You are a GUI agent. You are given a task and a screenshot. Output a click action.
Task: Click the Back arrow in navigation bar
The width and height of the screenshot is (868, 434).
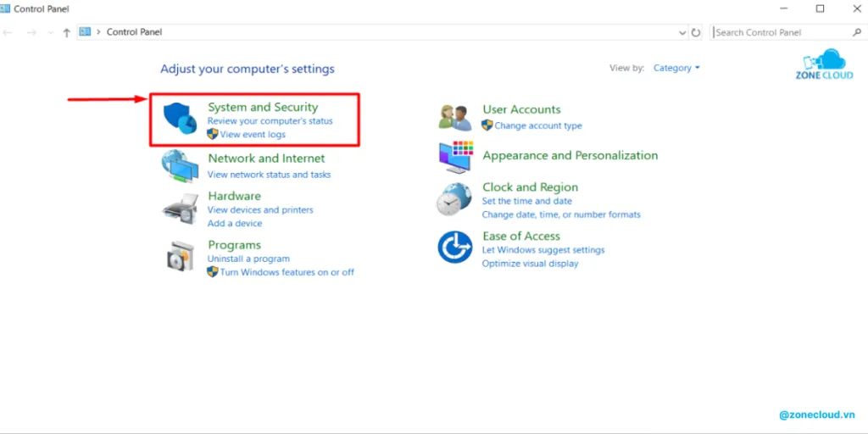(x=8, y=33)
